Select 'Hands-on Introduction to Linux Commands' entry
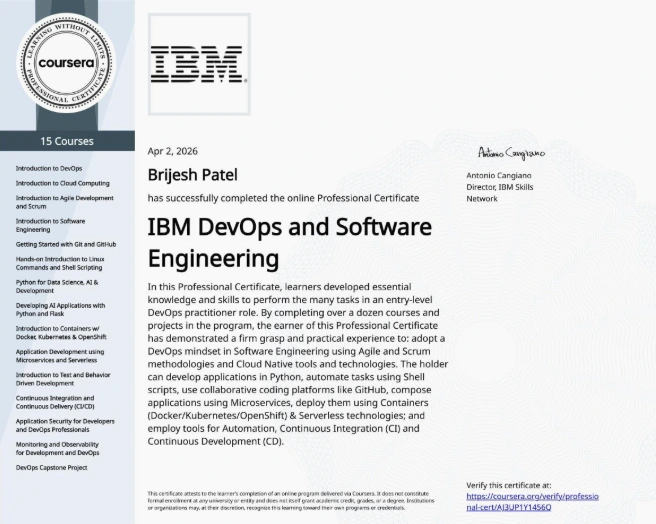 60,263
